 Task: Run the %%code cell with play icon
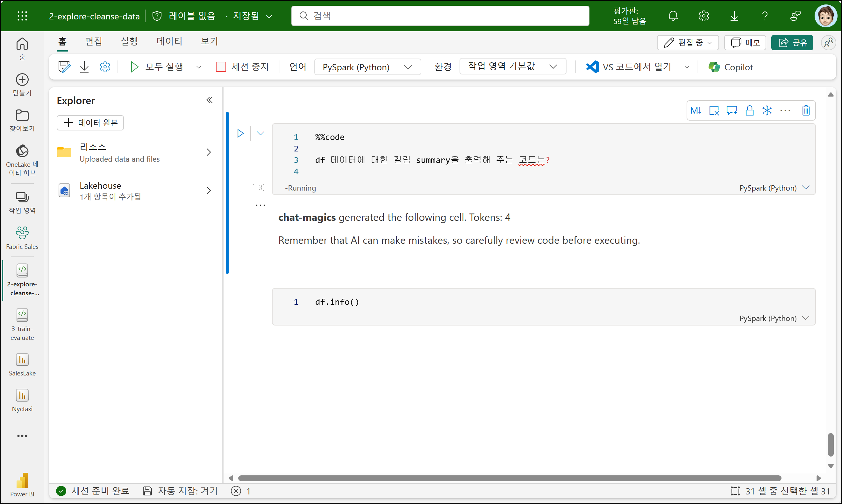(240, 133)
